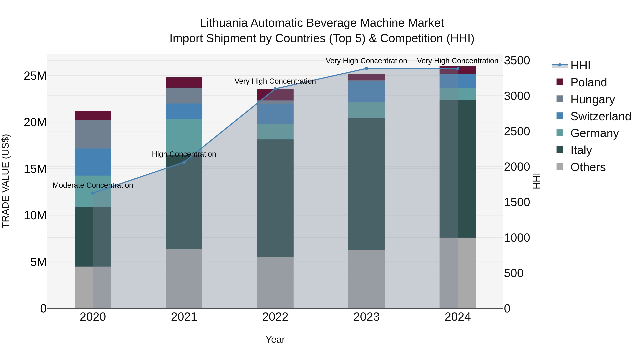644x362 pixels.
Task: Click the Germany legend color swatch
Action: pos(560,133)
